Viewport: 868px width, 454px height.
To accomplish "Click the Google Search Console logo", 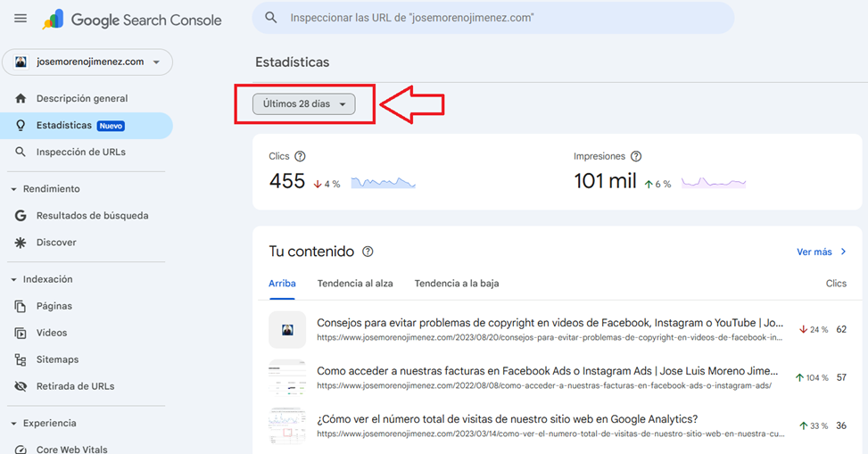I will (x=132, y=20).
